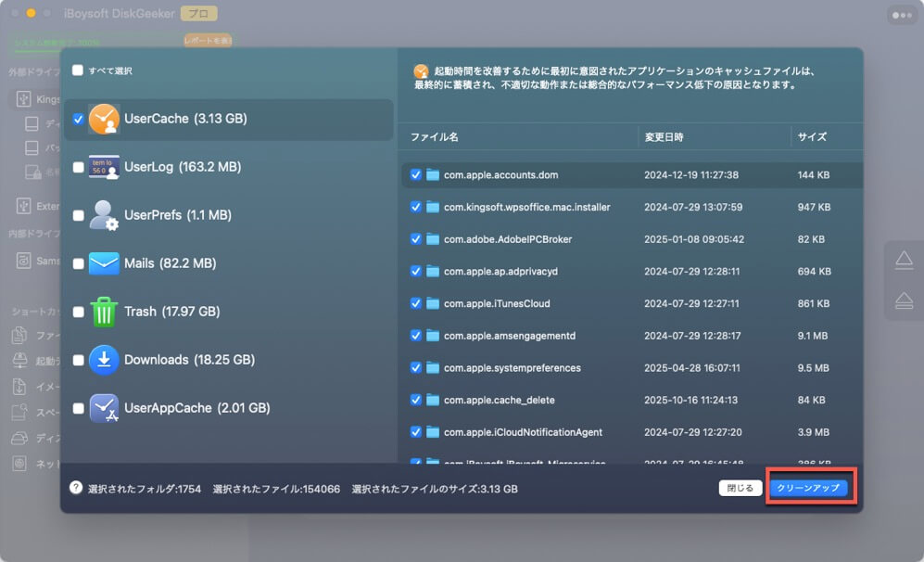Click the upper eject icon on the right edge

[x=904, y=261]
